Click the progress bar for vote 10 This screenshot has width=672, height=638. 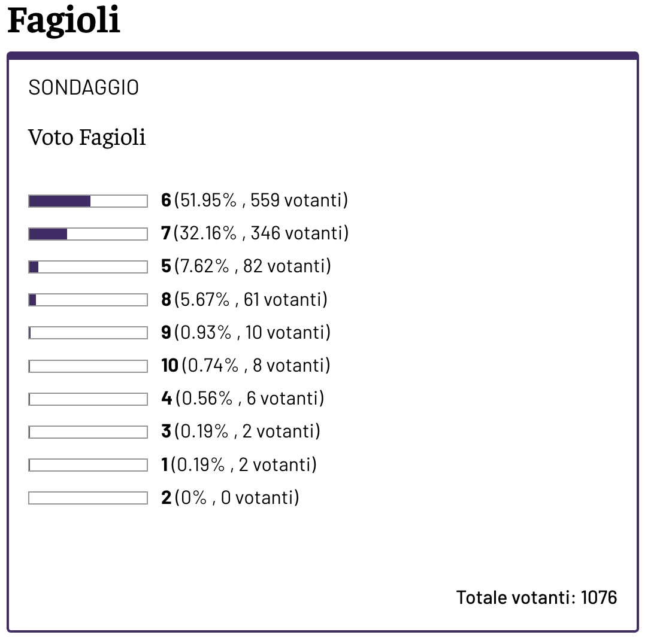pos(88,366)
